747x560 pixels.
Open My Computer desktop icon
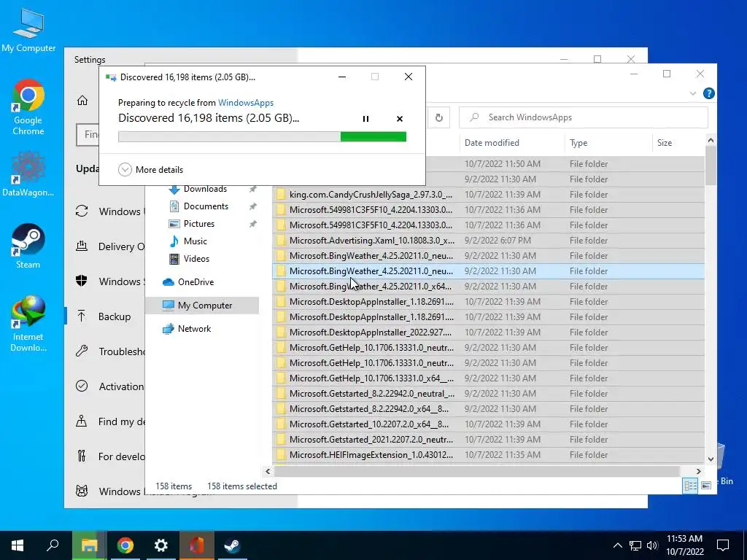pyautogui.click(x=28, y=30)
